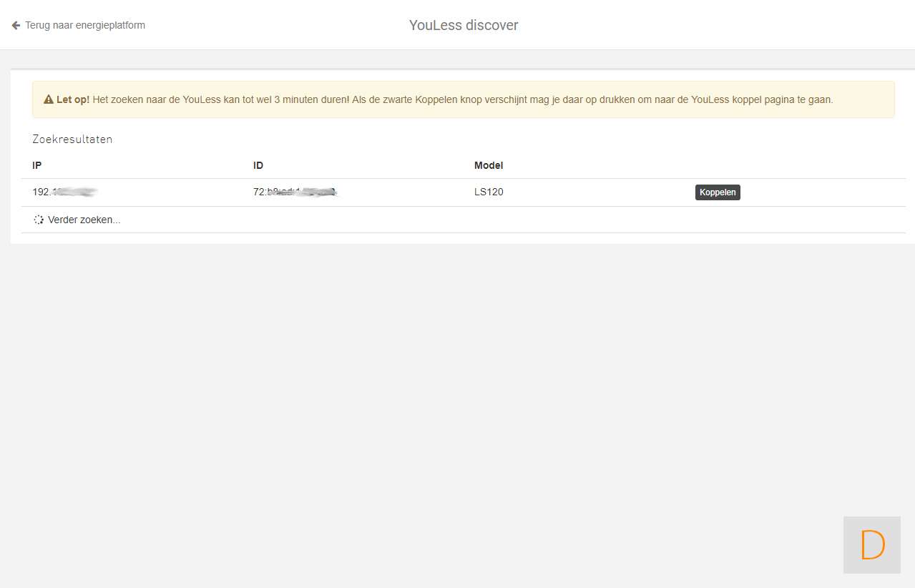Screen dimensions: 915x588
Task: Click the ID cell starting with 72:
Action: pos(295,192)
